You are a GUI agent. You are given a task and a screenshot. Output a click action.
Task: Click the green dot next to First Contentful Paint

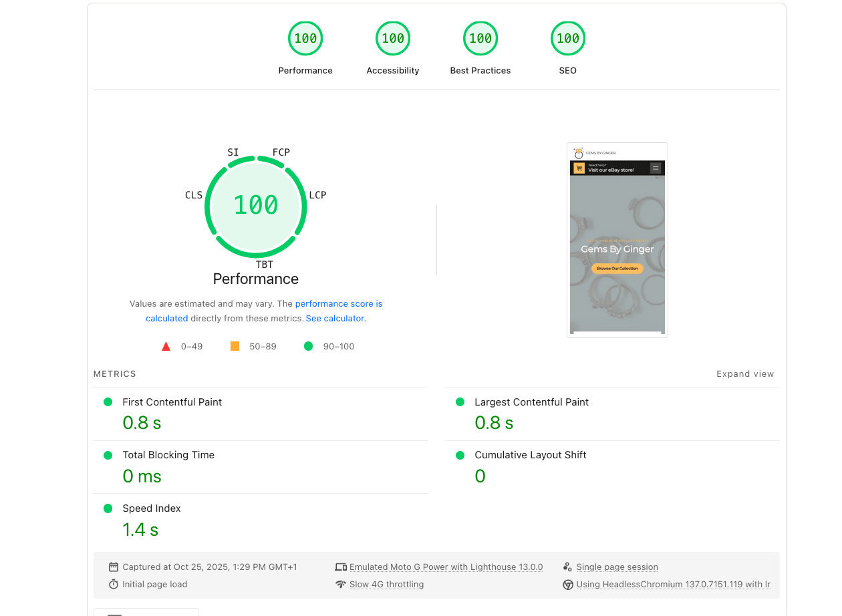coord(108,402)
